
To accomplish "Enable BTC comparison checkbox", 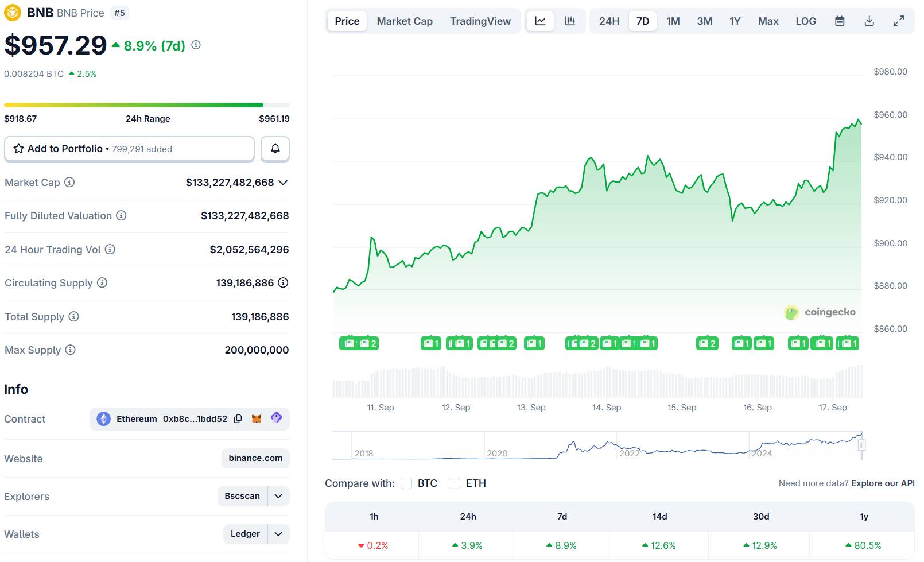I will coord(406,483).
